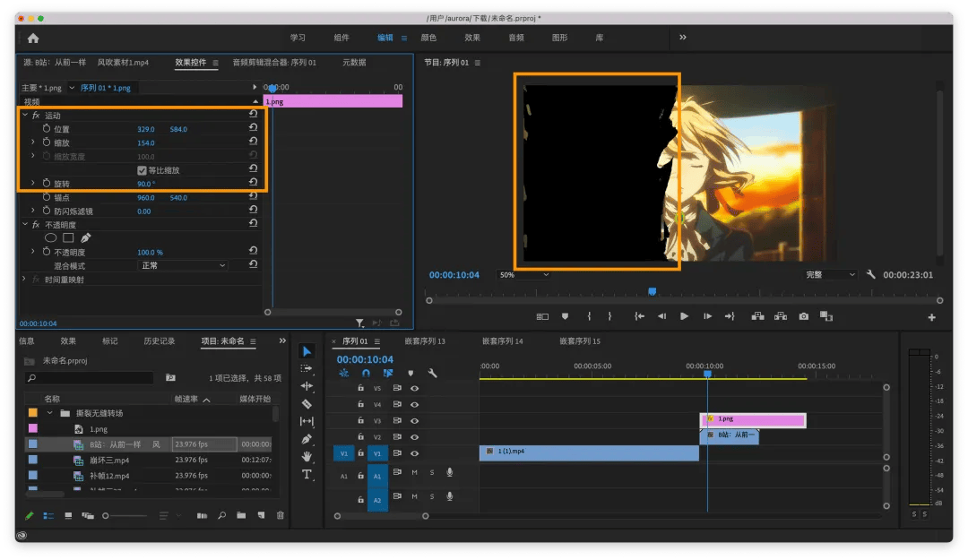Open the 混合模式 dropdown set to 正常
The height and width of the screenshot is (560, 968).
tap(183, 265)
